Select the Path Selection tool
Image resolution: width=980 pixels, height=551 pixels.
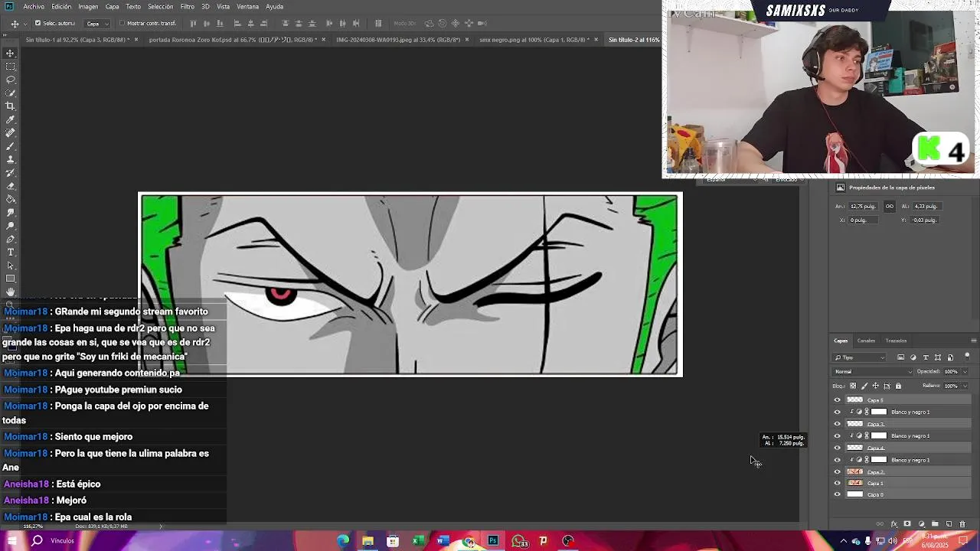click(10, 266)
